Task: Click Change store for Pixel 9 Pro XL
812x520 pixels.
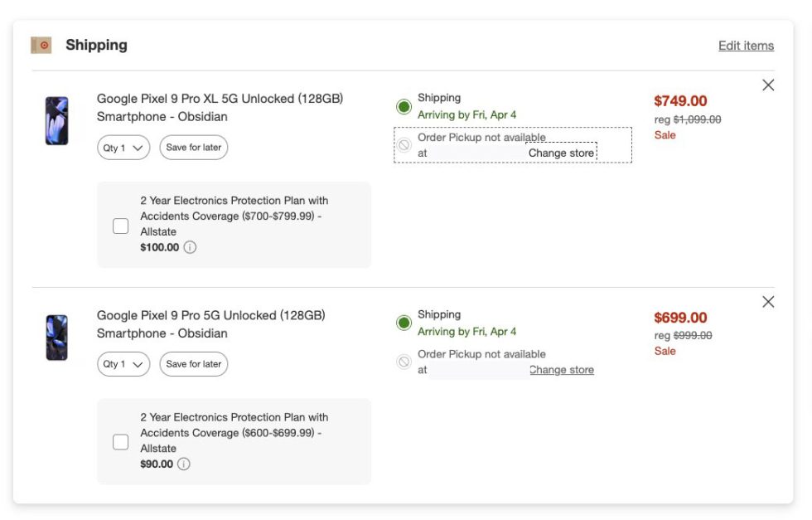Action: click(561, 153)
